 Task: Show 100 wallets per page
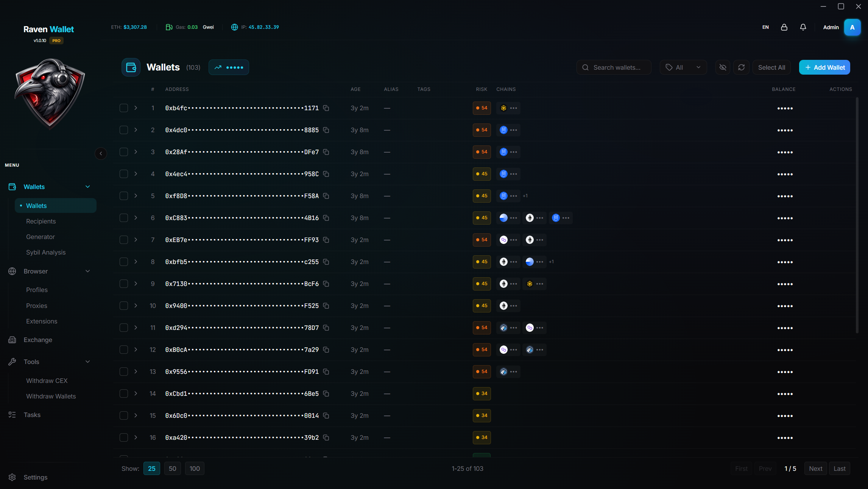click(x=195, y=468)
